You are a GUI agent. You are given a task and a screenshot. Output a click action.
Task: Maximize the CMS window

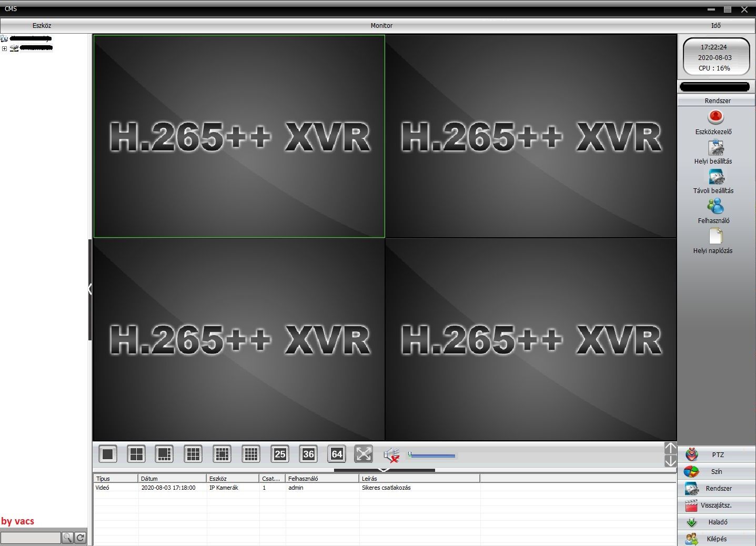click(728, 9)
